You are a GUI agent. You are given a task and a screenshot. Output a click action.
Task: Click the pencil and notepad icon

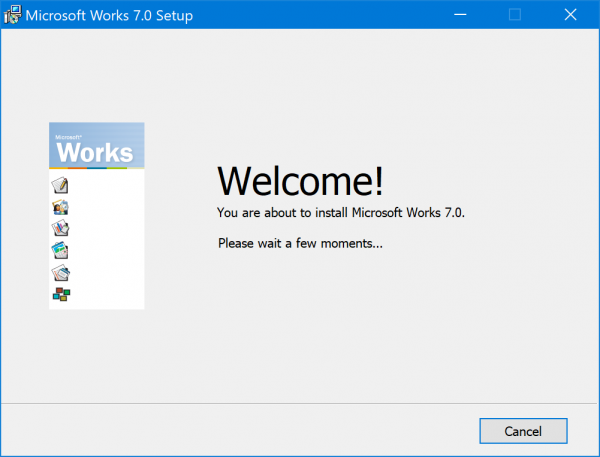pos(61,185)
